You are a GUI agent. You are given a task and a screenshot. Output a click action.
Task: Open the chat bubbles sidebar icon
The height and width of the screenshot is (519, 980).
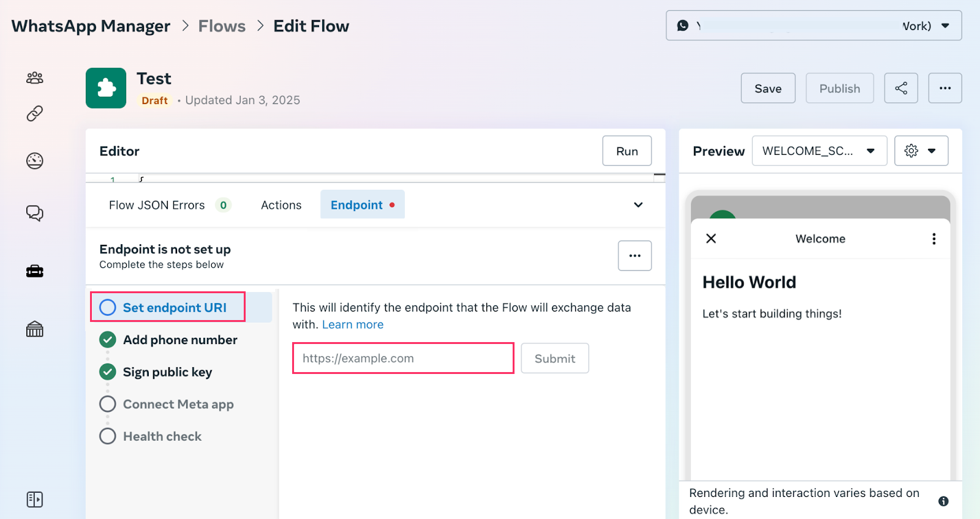35,213
